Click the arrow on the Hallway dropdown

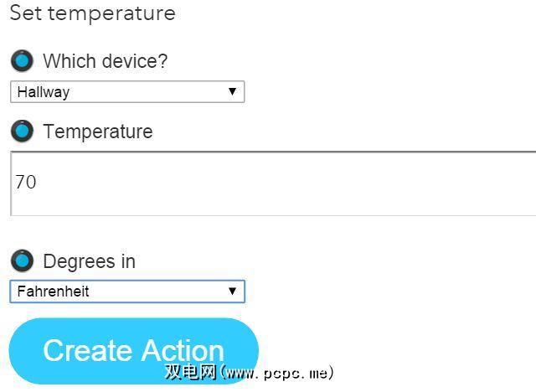232,92
